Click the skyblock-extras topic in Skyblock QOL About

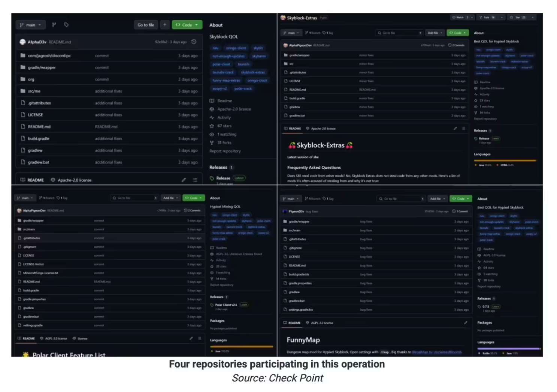253,72
